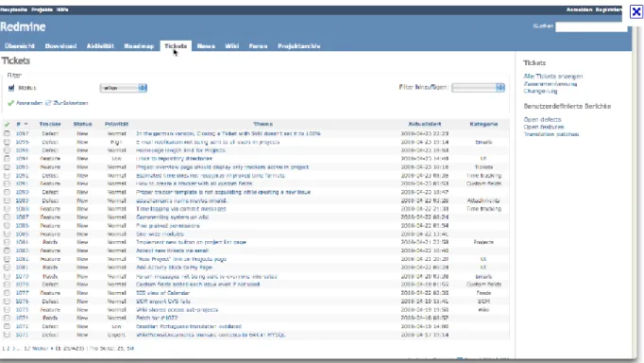
Task: Open ticket 'Link to repository directories'
Action: coord(174,159)
